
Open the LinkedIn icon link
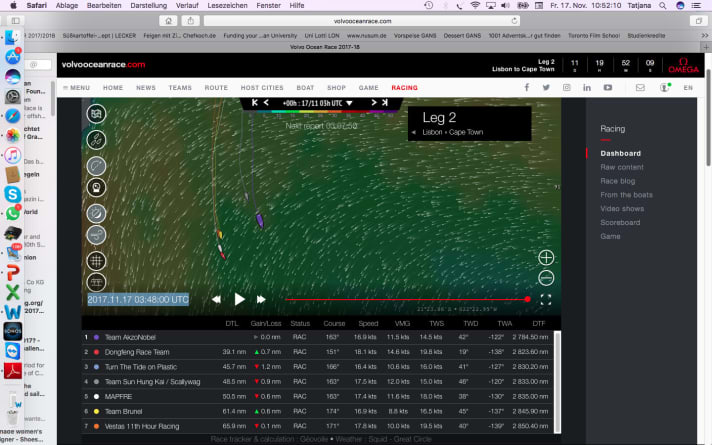click(587, 87)
